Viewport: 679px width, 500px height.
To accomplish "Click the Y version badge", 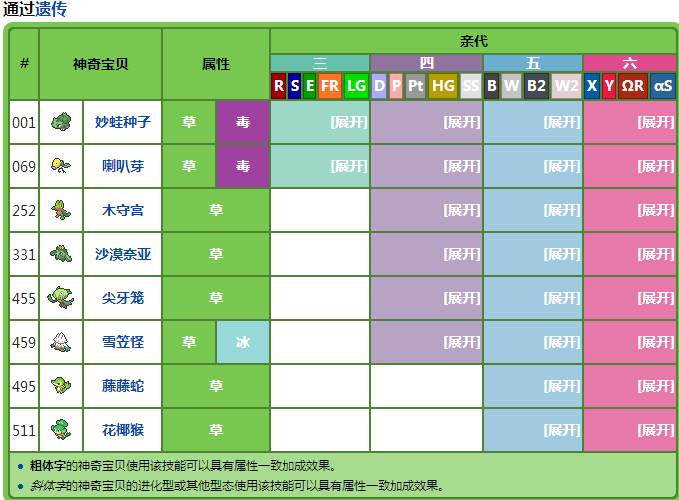I will [609, 86].
